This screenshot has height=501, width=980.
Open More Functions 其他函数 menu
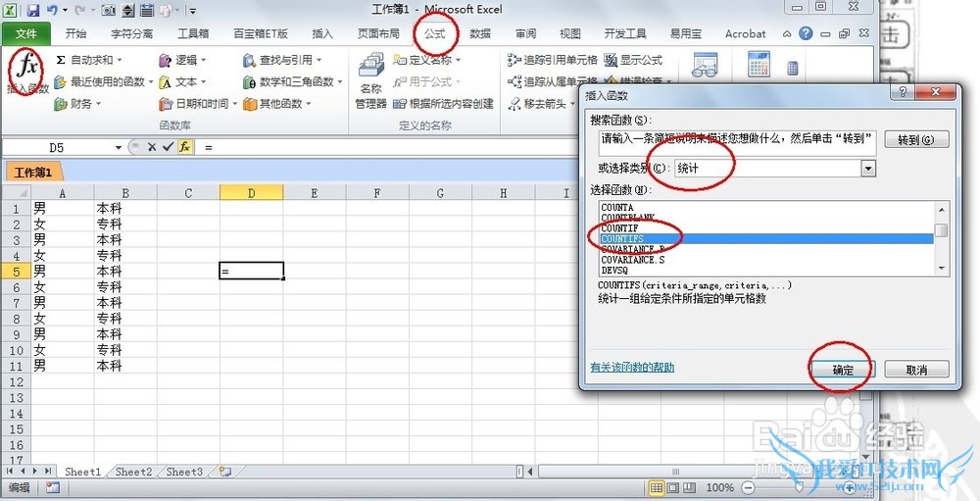(277, 104)
